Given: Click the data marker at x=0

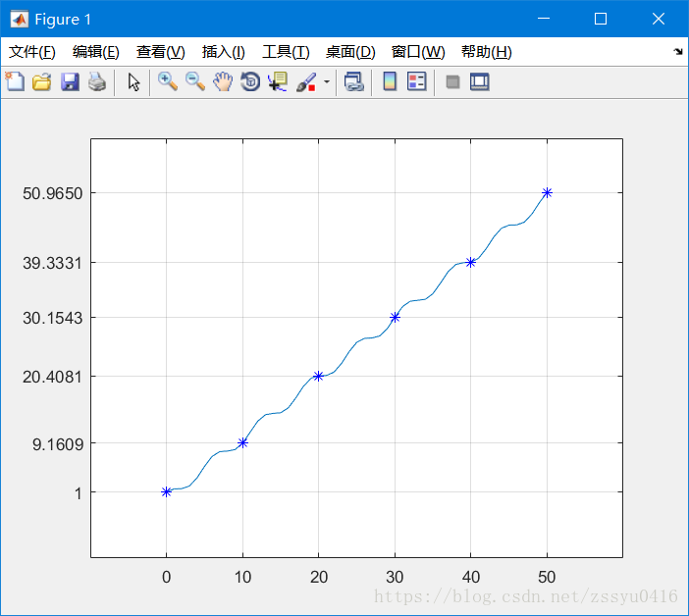Looking at the screenshot, I should tap(166, 491).
